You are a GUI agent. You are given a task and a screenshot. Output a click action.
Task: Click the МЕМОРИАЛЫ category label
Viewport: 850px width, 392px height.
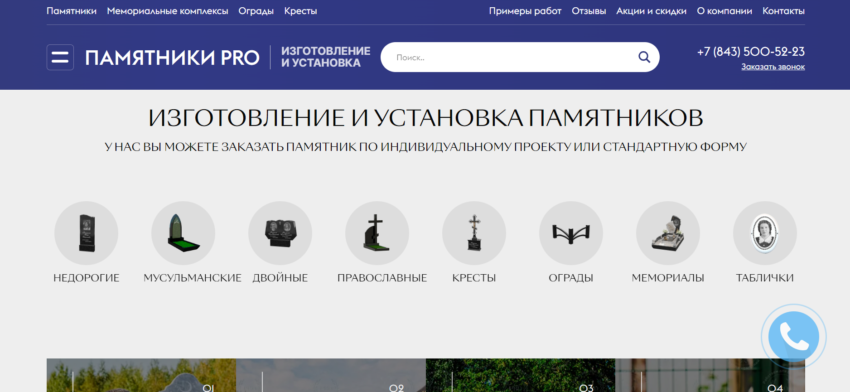tap(668, 278)
